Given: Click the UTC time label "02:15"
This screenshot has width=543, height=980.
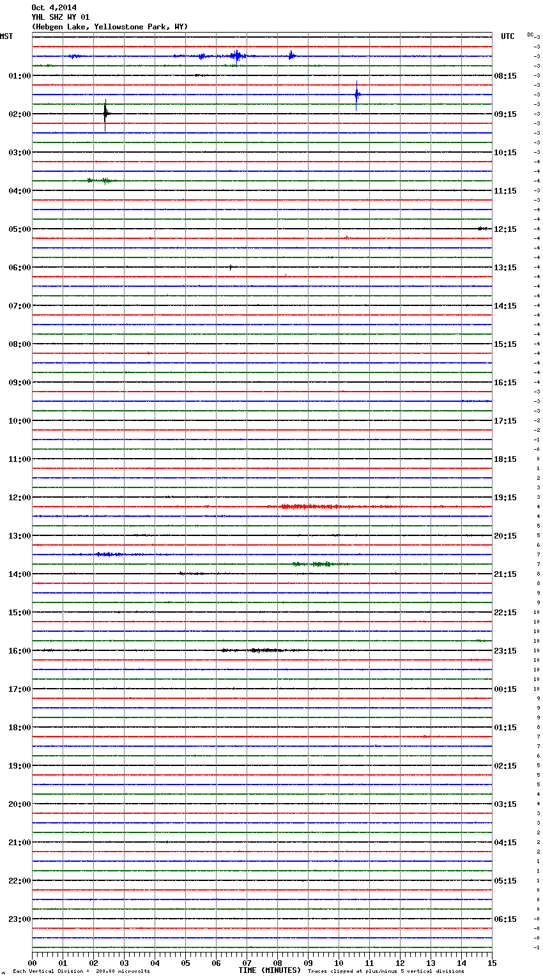Looking at the screenshot, I should click(505, 766).
